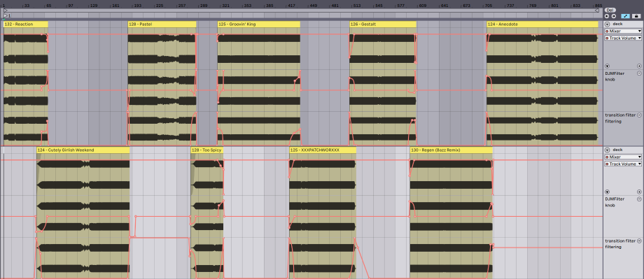
Task: Click bar 321 on the time ruler
Action: pos(225,6)
